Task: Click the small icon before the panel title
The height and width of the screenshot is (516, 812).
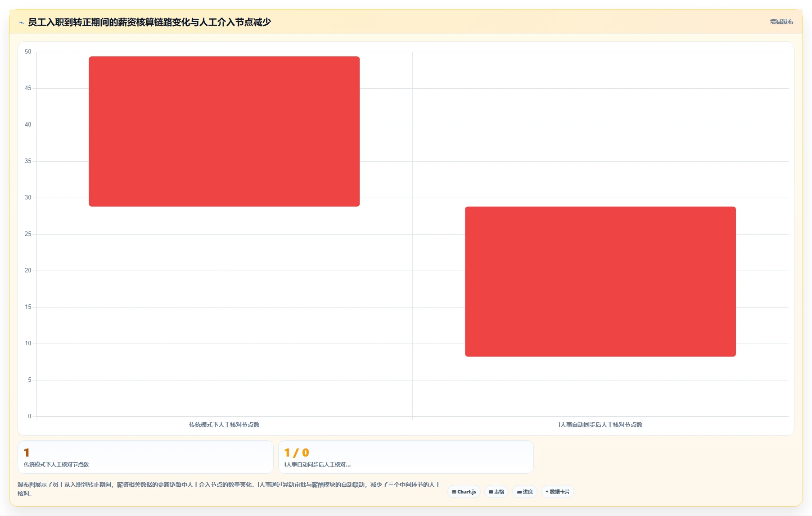Action: coord(21,23)
